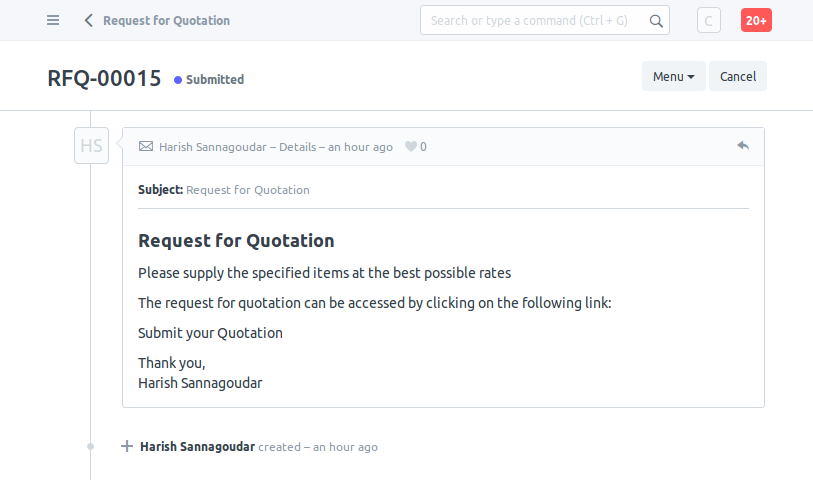Click the search magnifier icon
Image resolution: width=813 pixels, height=480 pixels.
coord(656,21)
